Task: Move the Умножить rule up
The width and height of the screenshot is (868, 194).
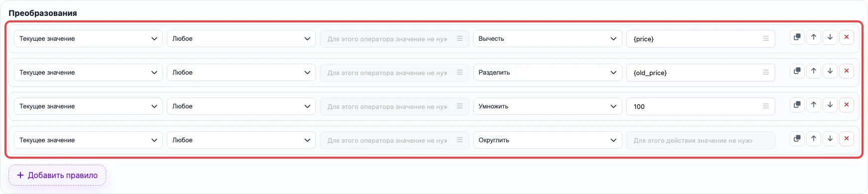Action: pos(814,105)
